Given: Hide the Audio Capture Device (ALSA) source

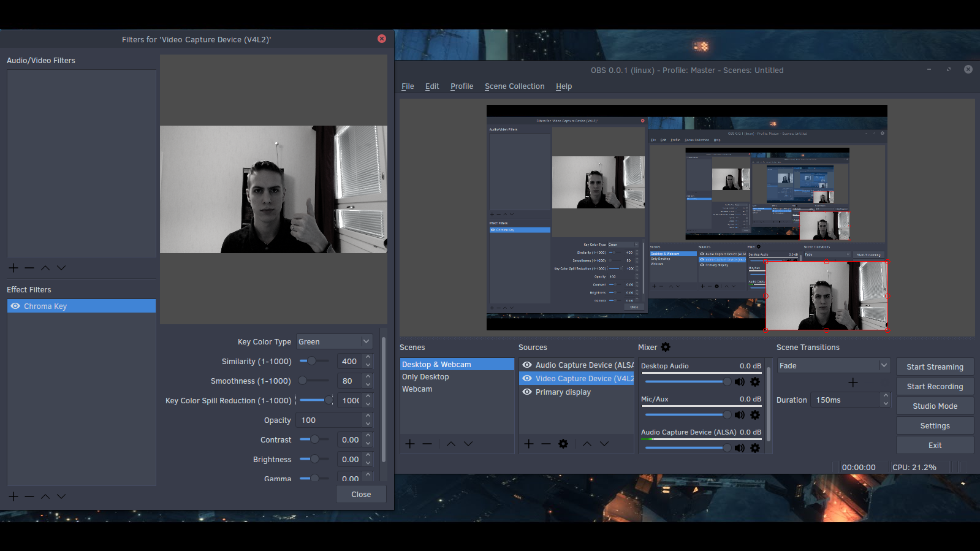Looking at the screenshot, I should [527, 365].
